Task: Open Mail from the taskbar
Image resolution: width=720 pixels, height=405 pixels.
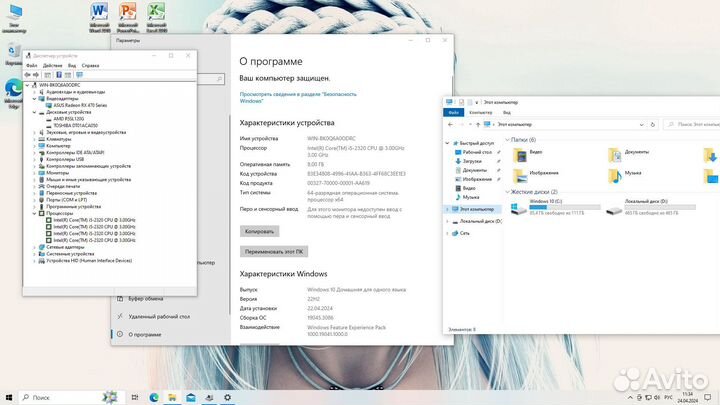Action: 191,398
